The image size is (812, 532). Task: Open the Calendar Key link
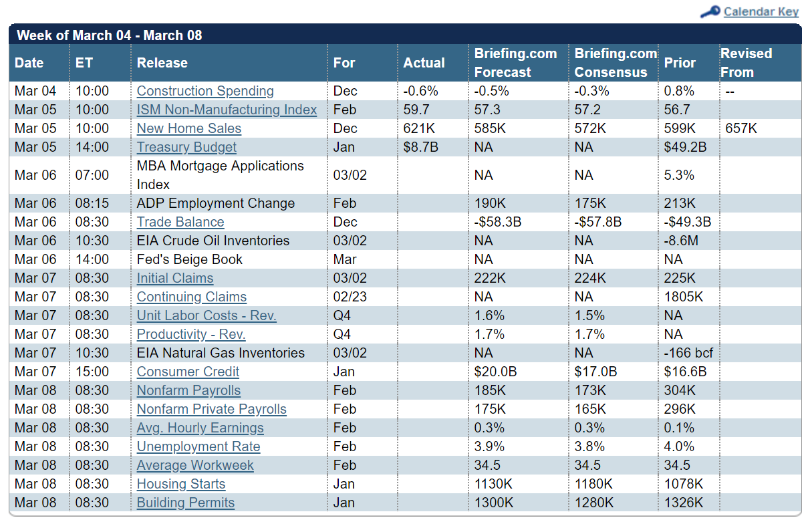pyautogui.click(x=761, y=11)
